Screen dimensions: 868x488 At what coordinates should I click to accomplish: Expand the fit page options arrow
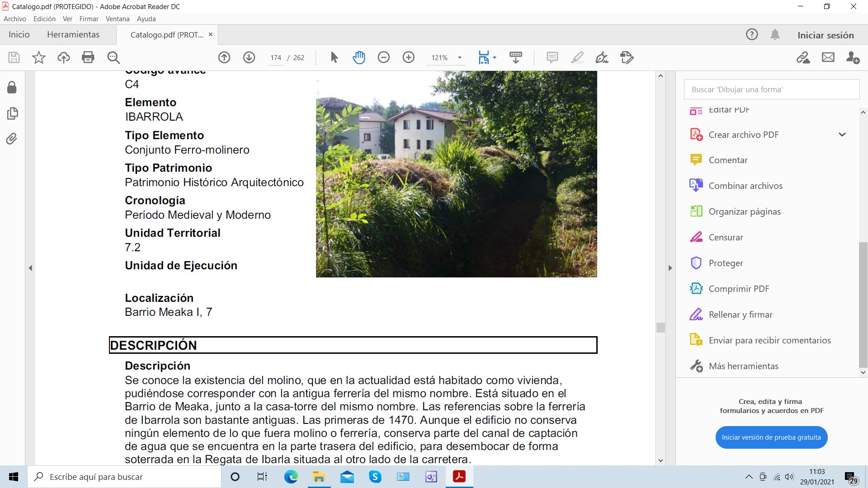[495, 57]
